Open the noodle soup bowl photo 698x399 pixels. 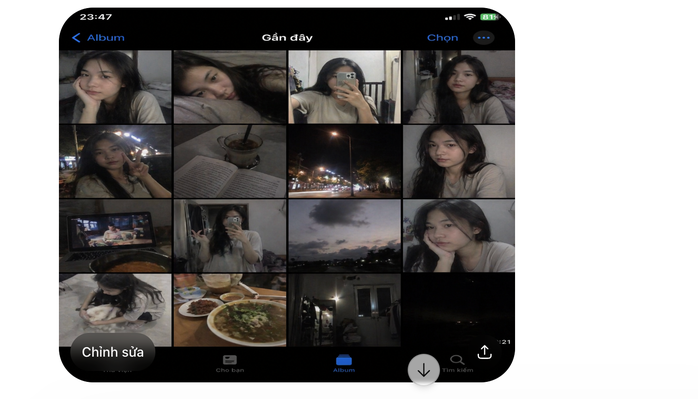pos(230,310)
